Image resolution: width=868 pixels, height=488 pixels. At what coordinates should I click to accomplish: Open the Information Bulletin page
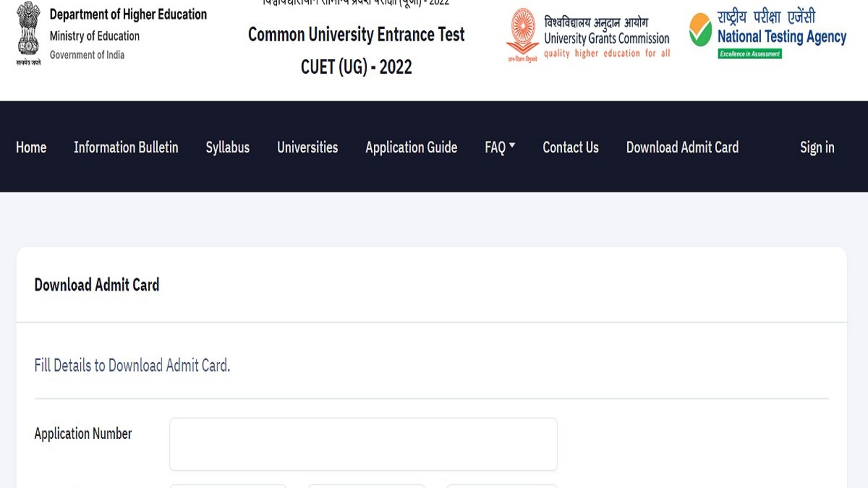(126, 147)
